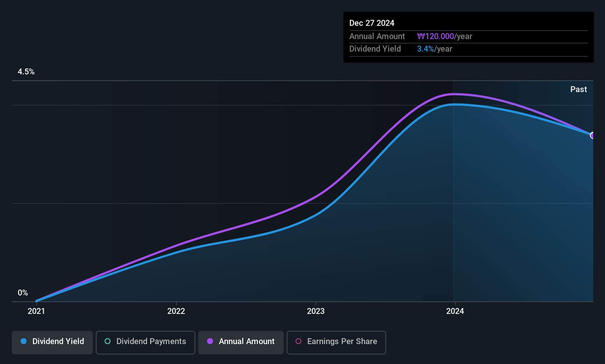The image size is (605, 364).
Task: Click the 2023 x-axis label
Action: tap(316, 311)
